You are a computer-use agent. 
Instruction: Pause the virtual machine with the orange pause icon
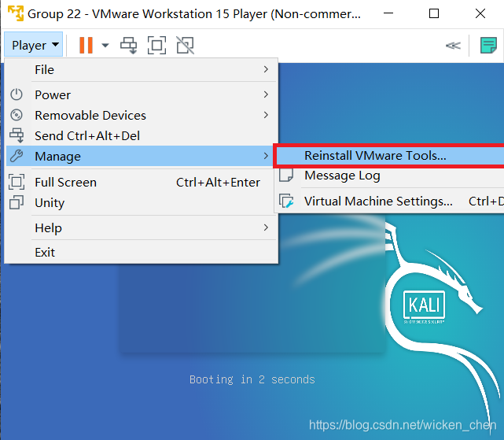(86, 45)
